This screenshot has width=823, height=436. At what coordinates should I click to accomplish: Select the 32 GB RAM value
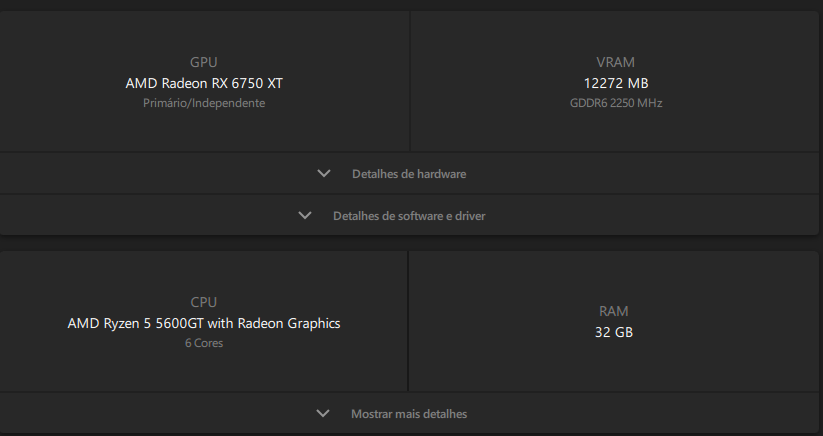pyautogui.click(x=614, y=332)
